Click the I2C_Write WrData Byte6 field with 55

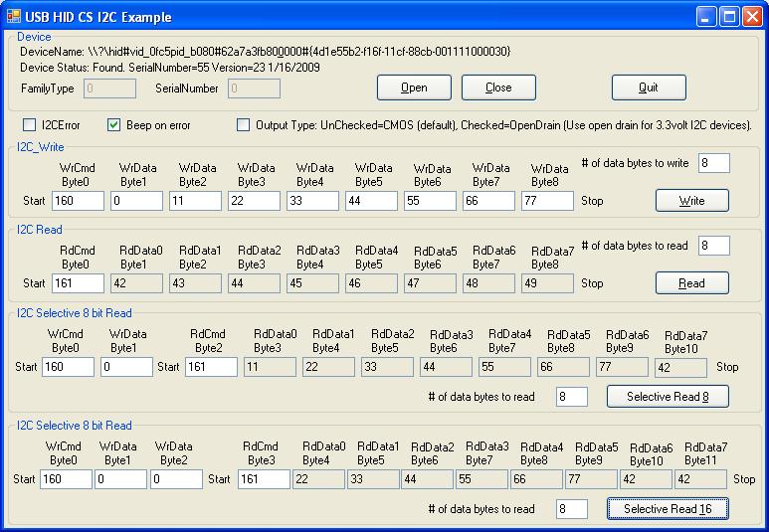[x=430, y=201]
